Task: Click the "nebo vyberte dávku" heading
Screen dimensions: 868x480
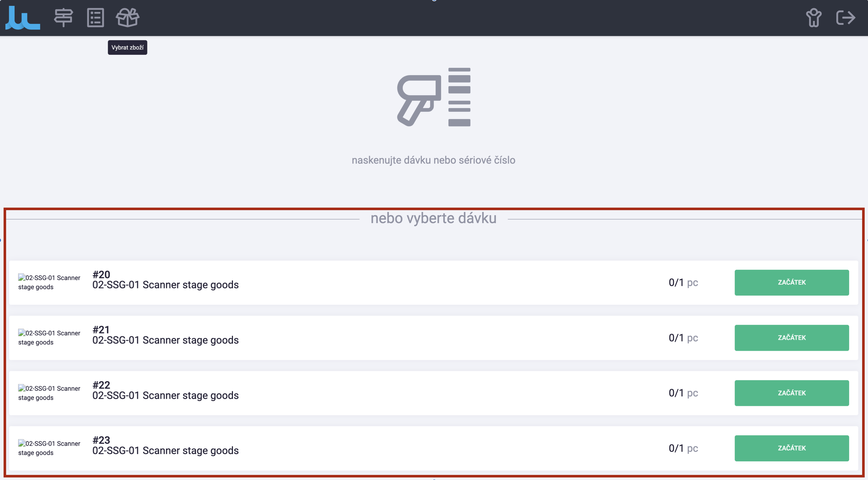Action: click(433, 218)
